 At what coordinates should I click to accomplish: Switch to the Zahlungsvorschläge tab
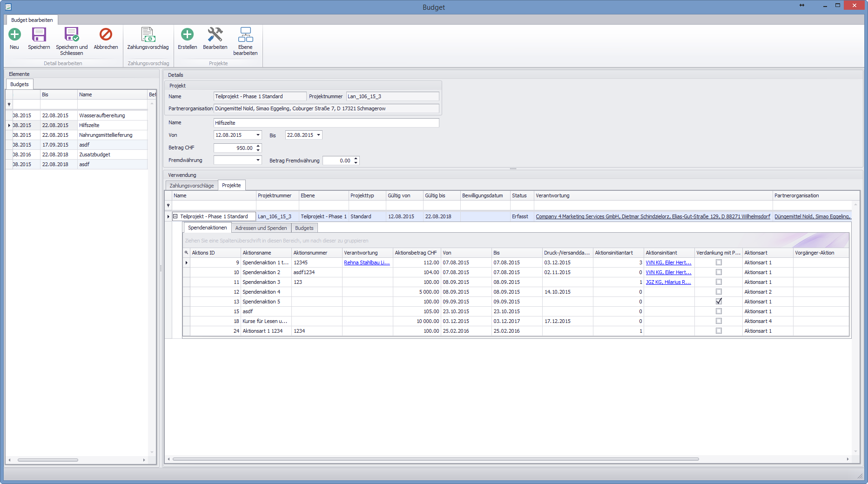(x=191, y=186)
